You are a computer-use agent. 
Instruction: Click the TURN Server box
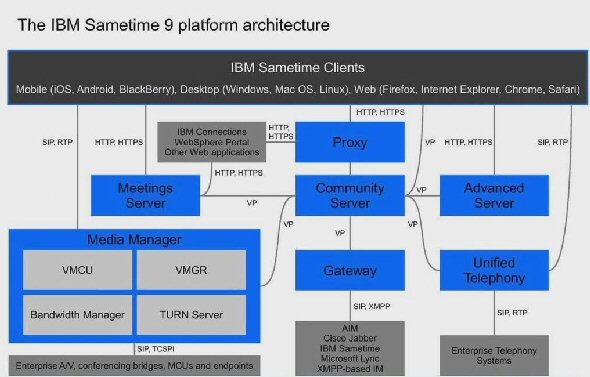click(191, 315)
